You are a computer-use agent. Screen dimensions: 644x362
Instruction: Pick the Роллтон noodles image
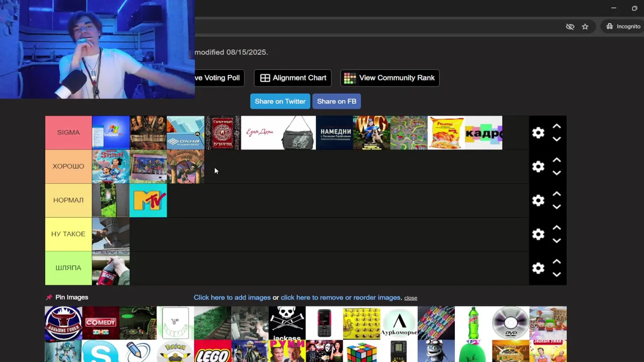point(446,133)
